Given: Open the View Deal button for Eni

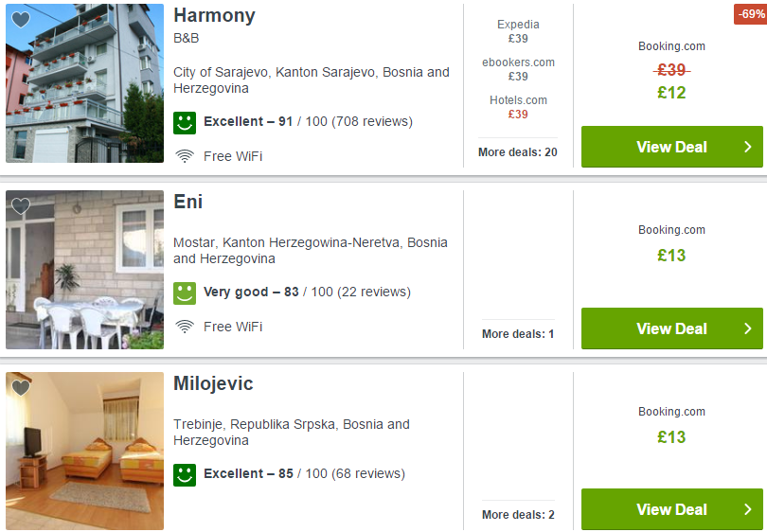Looking at the screenshot, I should [671, 328].
